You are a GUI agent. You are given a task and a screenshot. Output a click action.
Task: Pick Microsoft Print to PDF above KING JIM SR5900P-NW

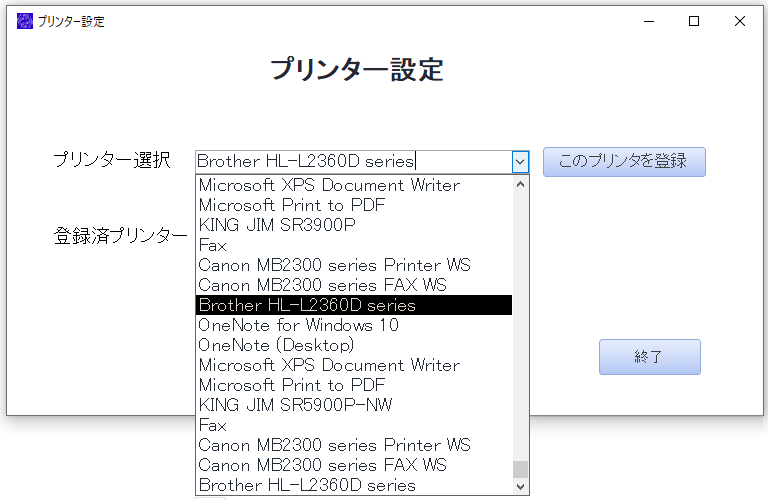[354, 385]
